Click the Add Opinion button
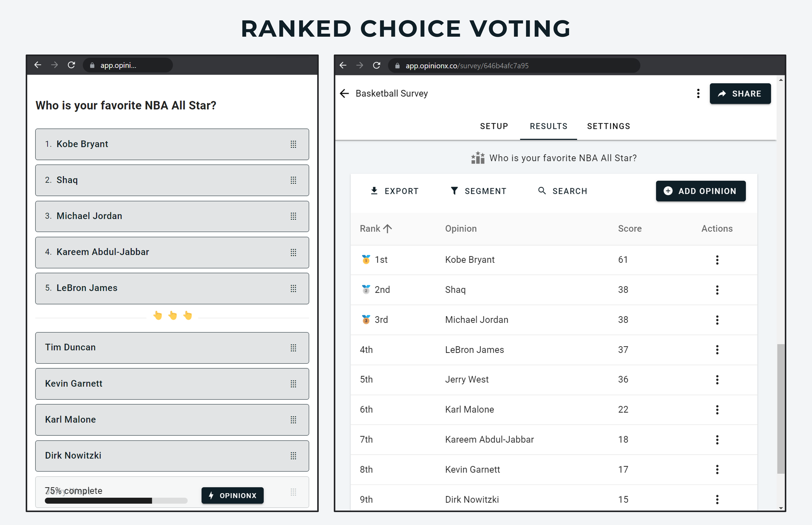Screen dimensions: 812x525 701,191
